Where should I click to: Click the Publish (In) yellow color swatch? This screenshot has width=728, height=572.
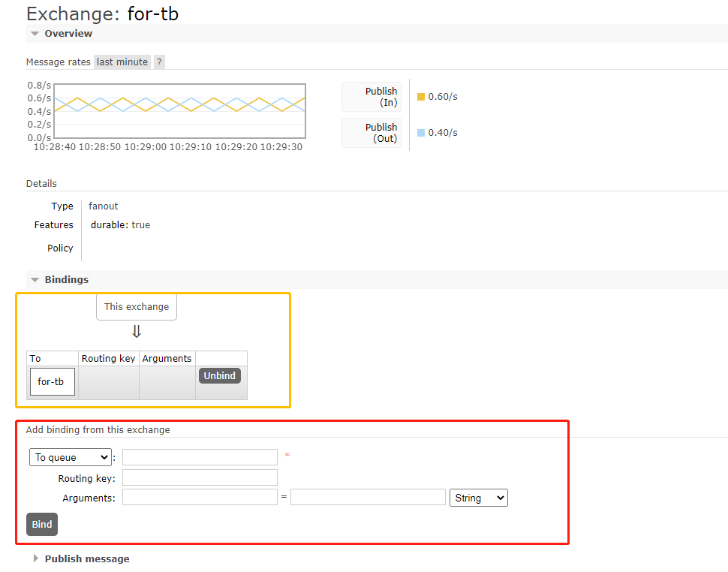click(x=420, y=97)
